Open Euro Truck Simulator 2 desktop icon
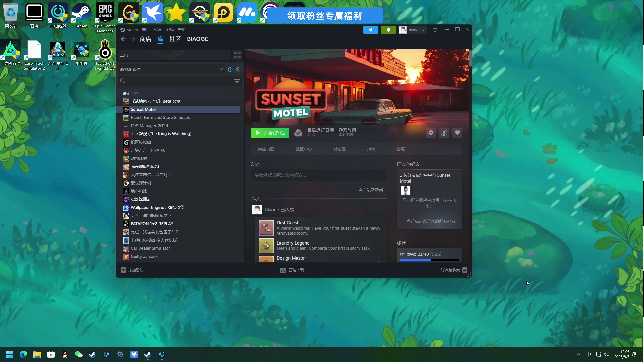This screenshot has height=362, width=644. click(34, 55)
